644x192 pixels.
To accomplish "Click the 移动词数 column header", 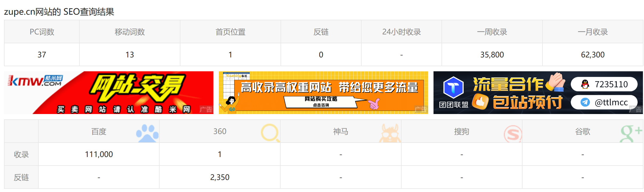I will (x=130, y=32).
